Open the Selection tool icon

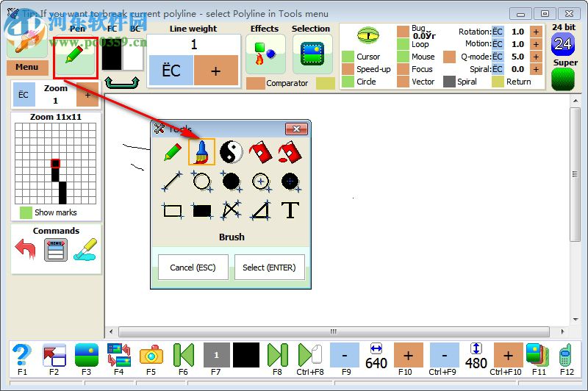(312, 54)
